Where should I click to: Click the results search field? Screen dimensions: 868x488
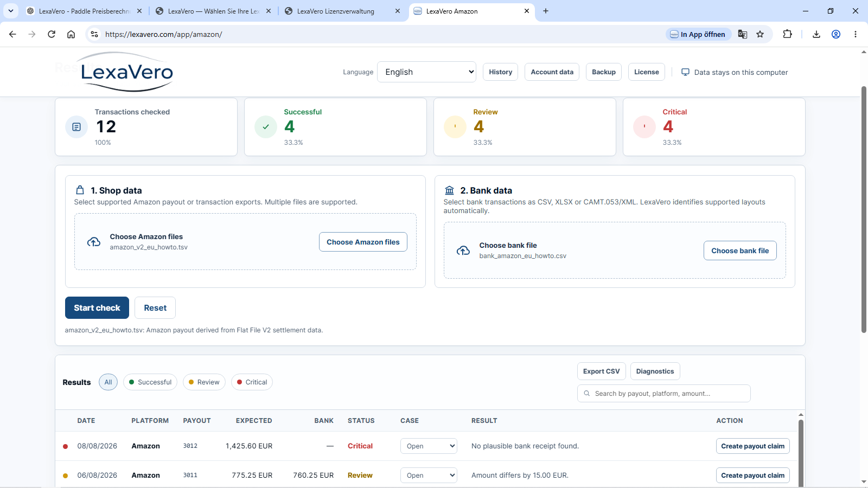pyautogui.click(x=664, y=394)
